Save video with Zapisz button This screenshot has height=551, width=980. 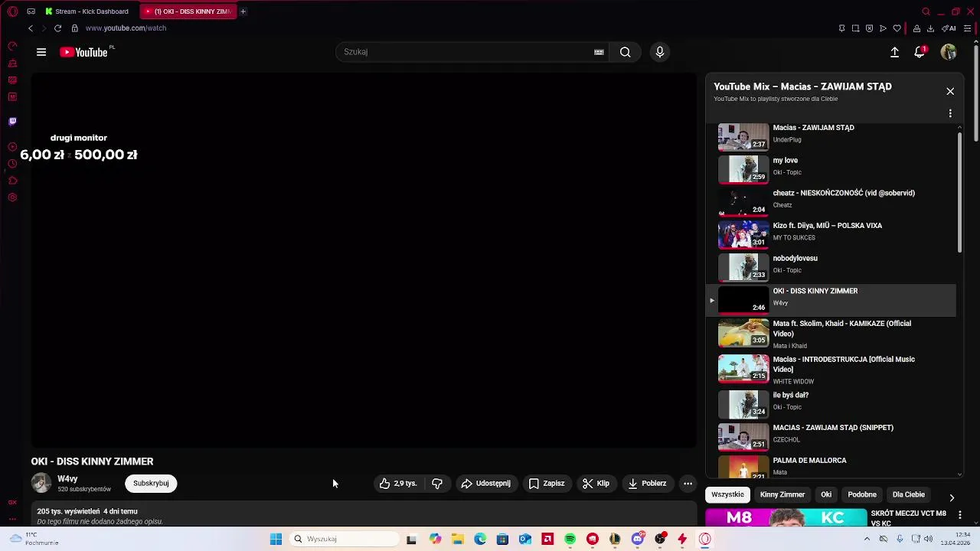coord(547,484)
